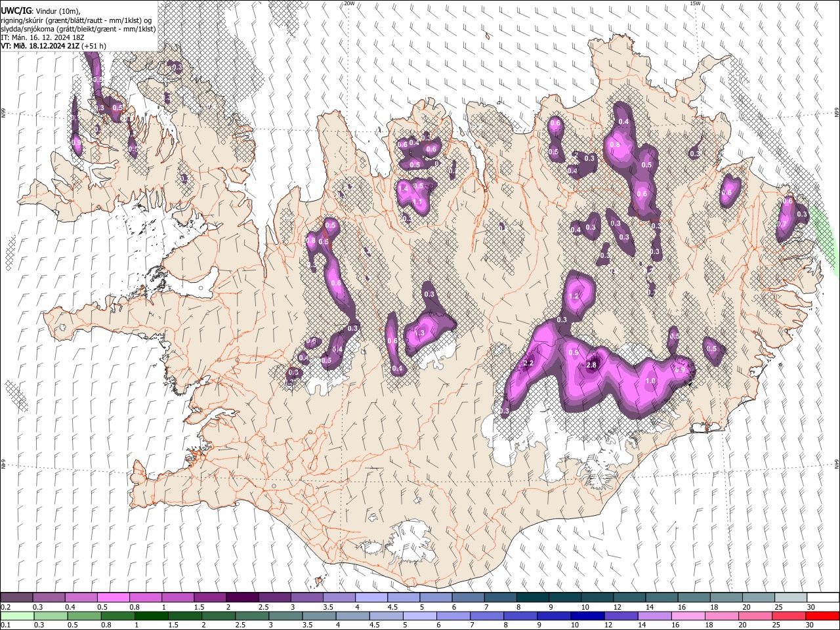Image resolution: width=840 pixels, height=630 pixels.
Task: Click the violet 12 rain scale swatch
Action: pos(620,616)
